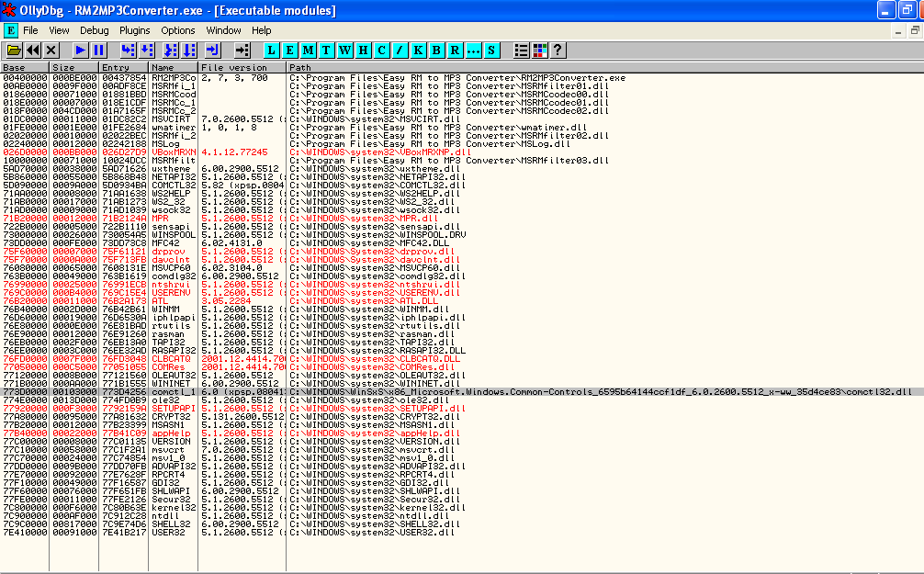Open Threads window with T button
The width and height of the screenshot is (924, 574).
(326, 51)
